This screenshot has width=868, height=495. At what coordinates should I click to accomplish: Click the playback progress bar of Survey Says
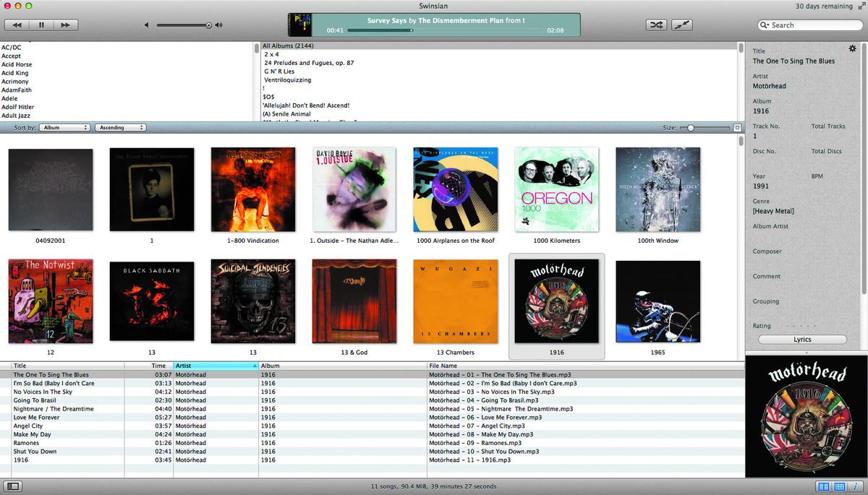445,30
